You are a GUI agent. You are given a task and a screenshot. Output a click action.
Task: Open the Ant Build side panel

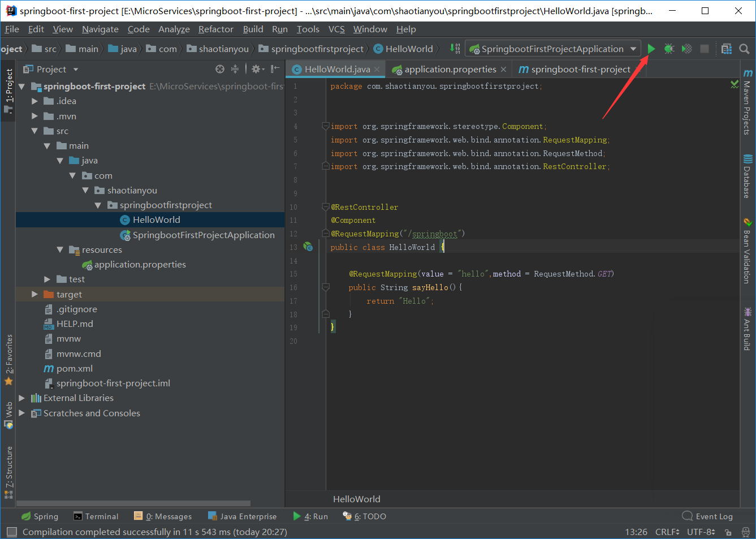click(x=748, y=329)
